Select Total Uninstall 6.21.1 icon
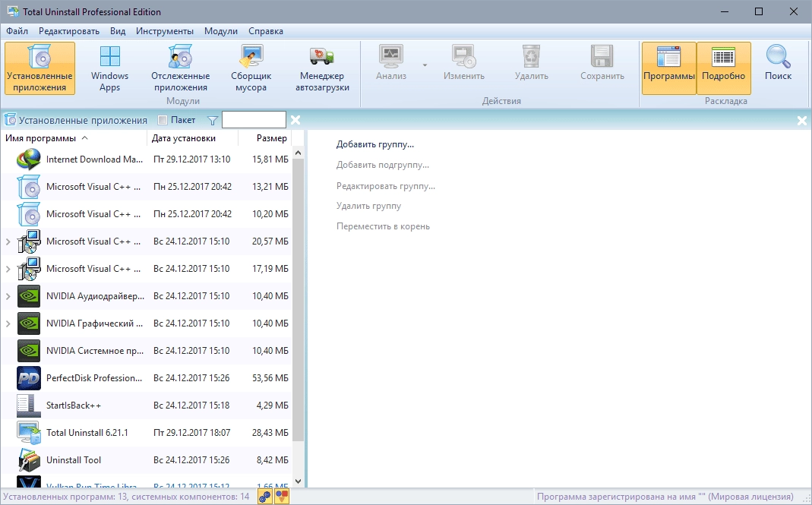 pos(28,433)
